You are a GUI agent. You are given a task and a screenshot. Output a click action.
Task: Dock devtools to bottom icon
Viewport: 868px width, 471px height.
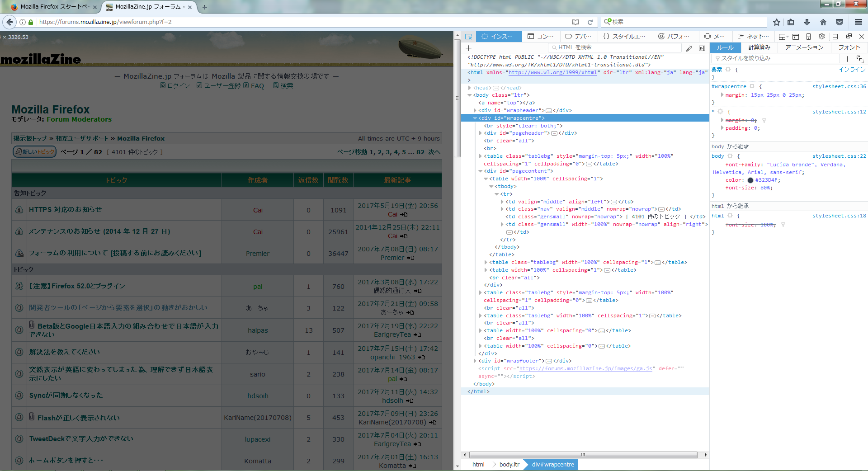(835, 37)
